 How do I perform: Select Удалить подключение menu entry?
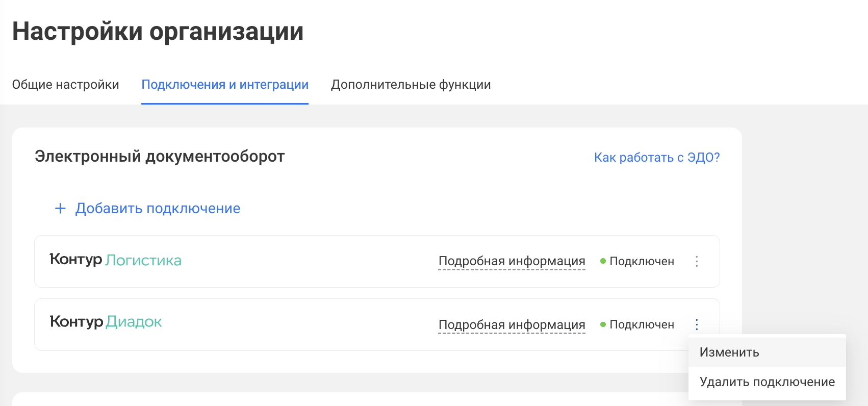pyautogui.click(x=767, y=382)
